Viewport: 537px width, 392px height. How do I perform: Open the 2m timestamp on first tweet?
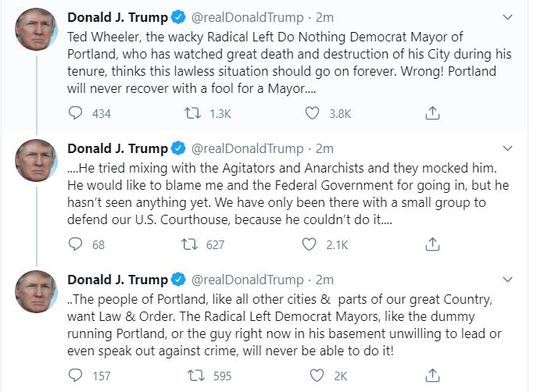pyautogui.click(x=324, y=17)
